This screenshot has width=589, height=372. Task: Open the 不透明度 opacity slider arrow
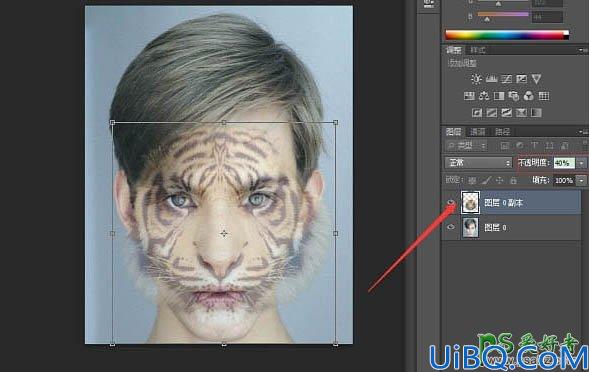[x=582, y=163]
